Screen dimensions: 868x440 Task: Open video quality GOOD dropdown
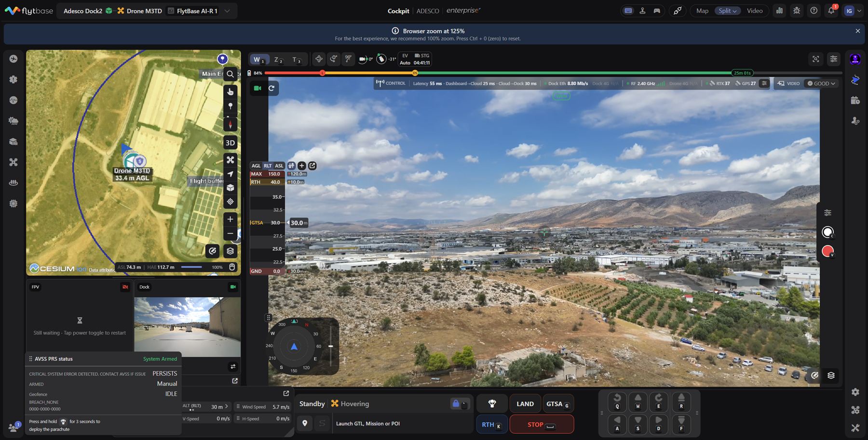[x=822, y=83]
